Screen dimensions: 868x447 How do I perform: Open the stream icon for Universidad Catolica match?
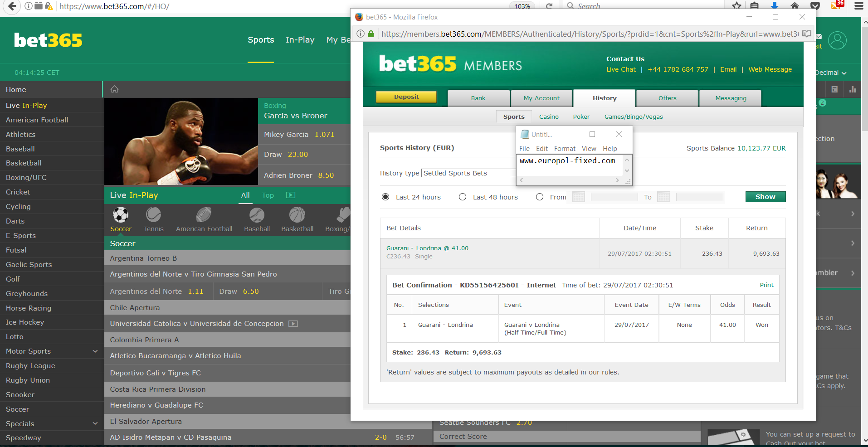coord(293,324)
